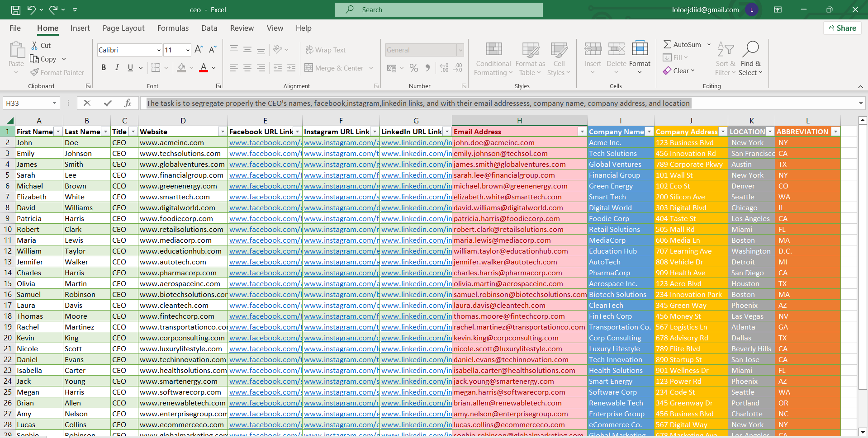Click the red Font Color A button

click(204, 68)
